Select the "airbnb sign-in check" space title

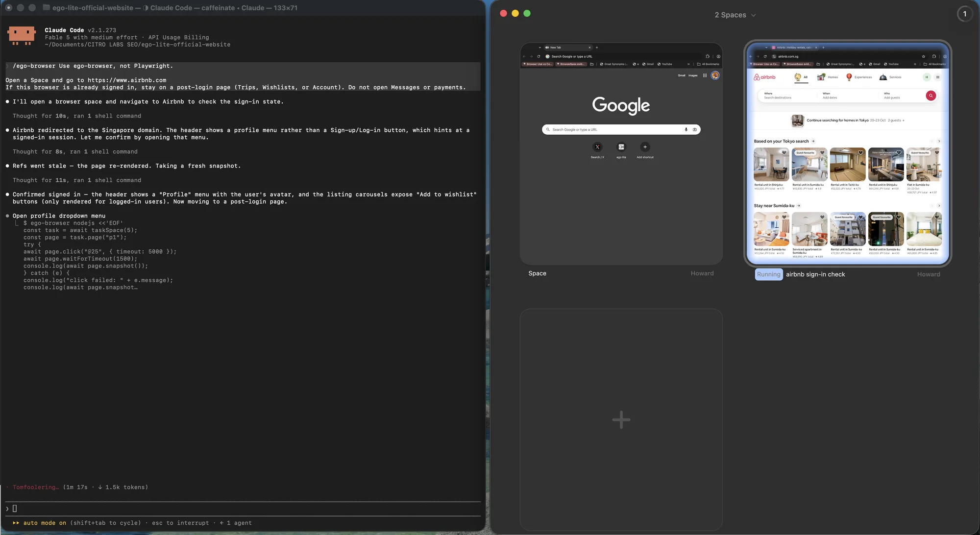click(x=815, y=274)
